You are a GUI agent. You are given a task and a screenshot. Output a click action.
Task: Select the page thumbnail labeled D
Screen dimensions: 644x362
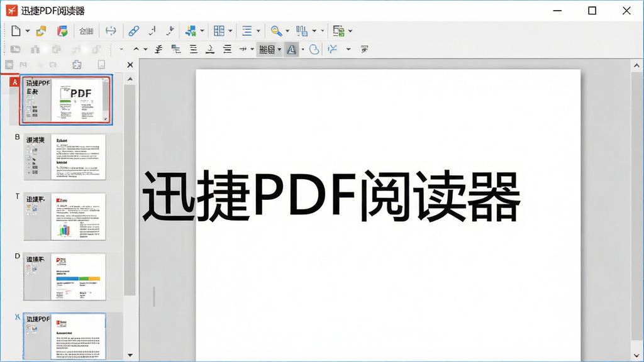pyautogui.click(x=65, y=277)
